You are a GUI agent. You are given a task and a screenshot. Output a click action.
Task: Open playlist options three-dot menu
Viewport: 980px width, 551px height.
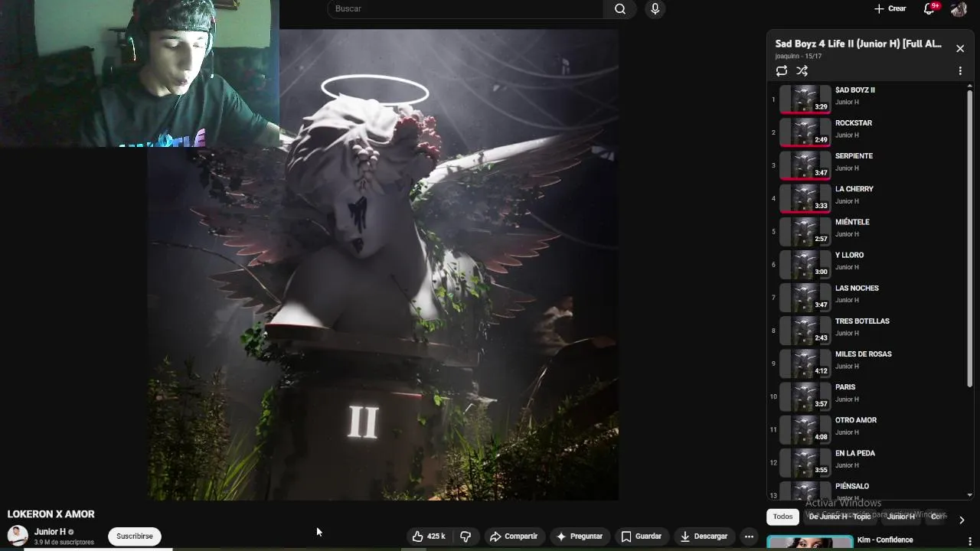(960, 71)
